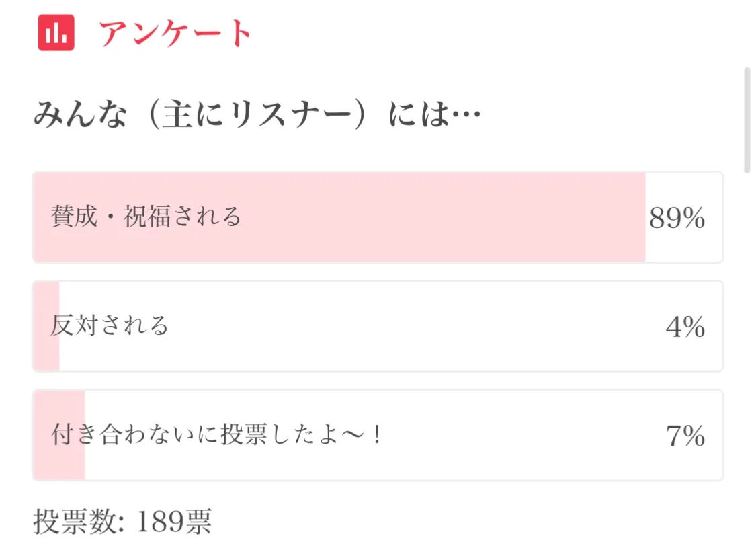Click the 89% result percentage
The width and height of the screenshot is (756, 548).
[x=677, y=219]
